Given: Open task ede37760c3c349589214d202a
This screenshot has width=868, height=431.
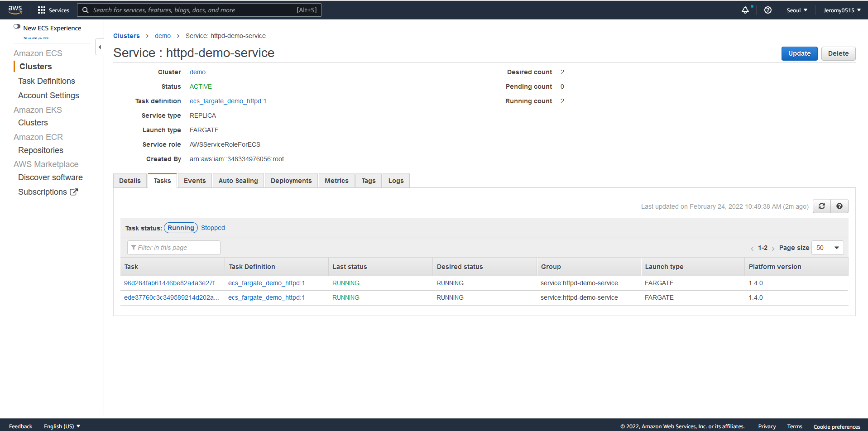Looking at the screenshot, I should 172,297.
